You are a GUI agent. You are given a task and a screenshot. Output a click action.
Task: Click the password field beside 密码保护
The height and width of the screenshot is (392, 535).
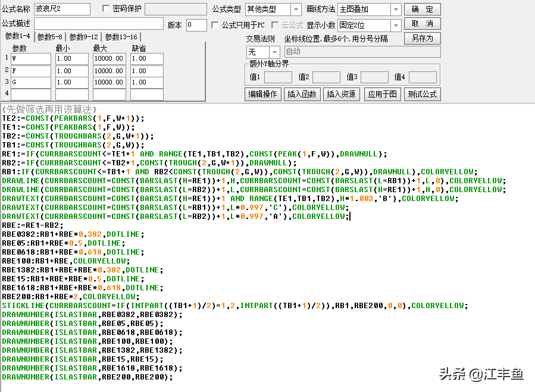(176, 9)
